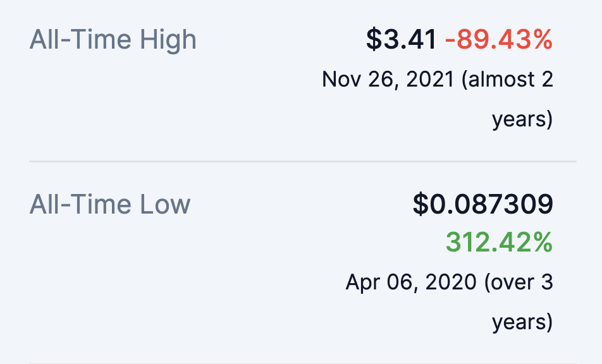The height and width of the screenshot is (364, 602).
Task: Select the $3.41 all-time high price
Action: click(401, 39)
